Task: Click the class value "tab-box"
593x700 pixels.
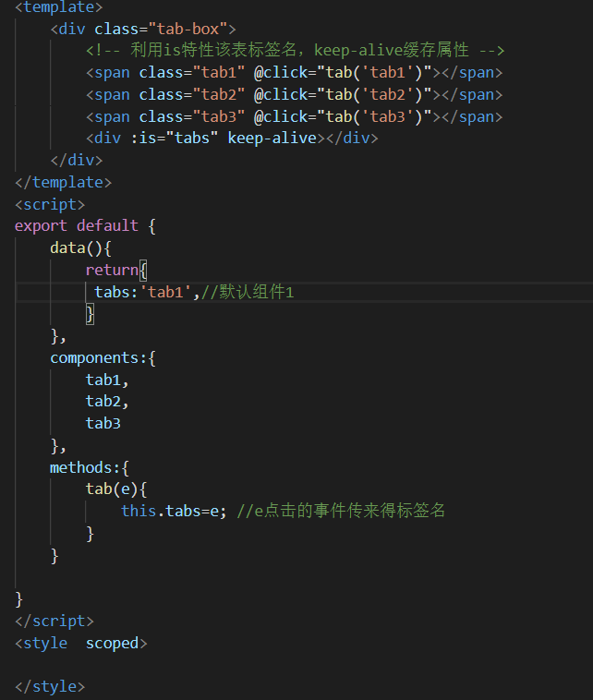Action: 188,29
